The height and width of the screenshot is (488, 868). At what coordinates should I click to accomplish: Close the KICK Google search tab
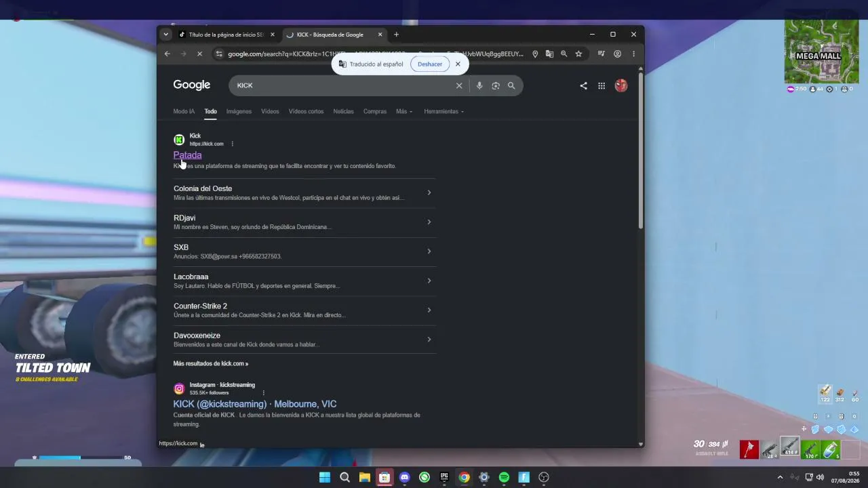(380, 35)
